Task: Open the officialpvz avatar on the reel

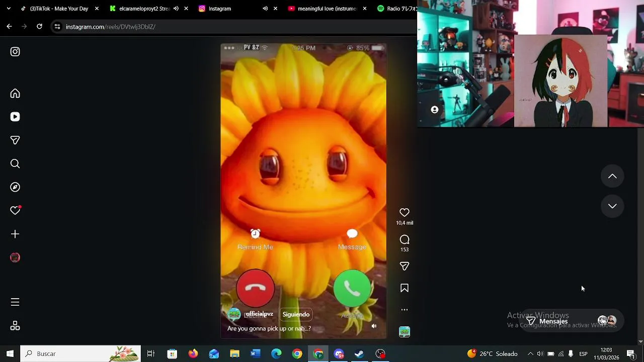Action: point(234,315)
